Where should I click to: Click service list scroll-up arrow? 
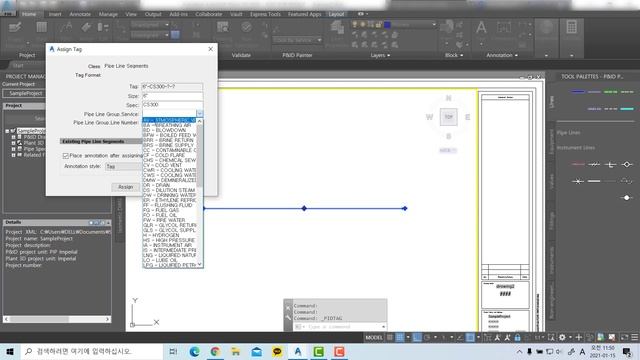pyautogui.click(x=200, y=121)
